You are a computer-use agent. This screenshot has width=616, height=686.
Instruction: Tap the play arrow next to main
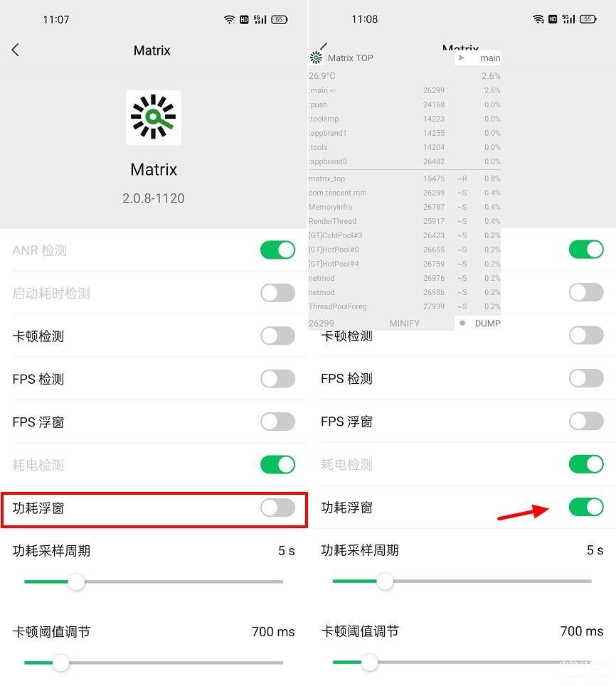tap(461, 58)
